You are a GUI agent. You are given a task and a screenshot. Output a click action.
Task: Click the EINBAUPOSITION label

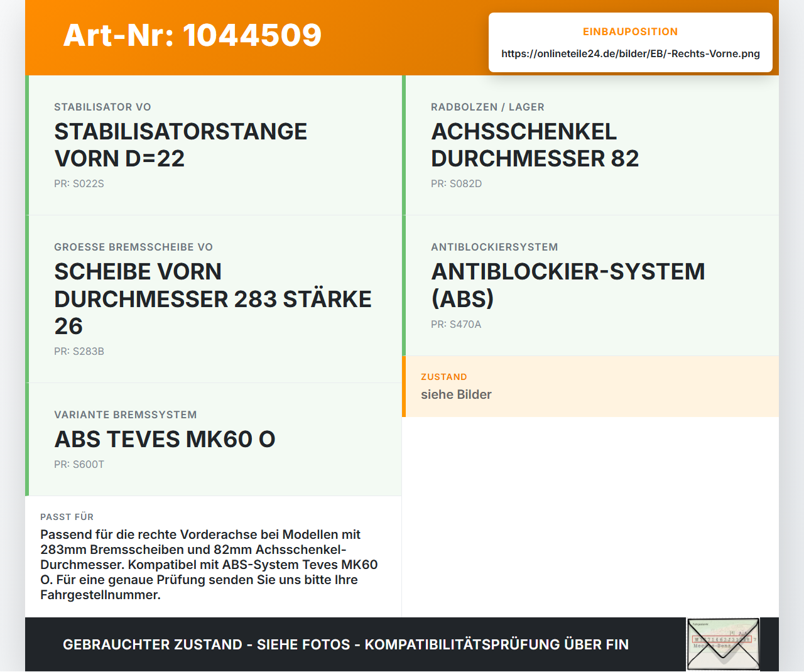point(630,32)
